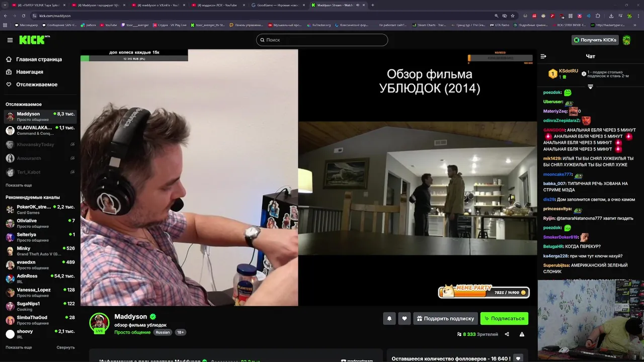Click username Superubijtsa in chat
644x362 pixels.
pyautogui.click(x=556, y=265)
